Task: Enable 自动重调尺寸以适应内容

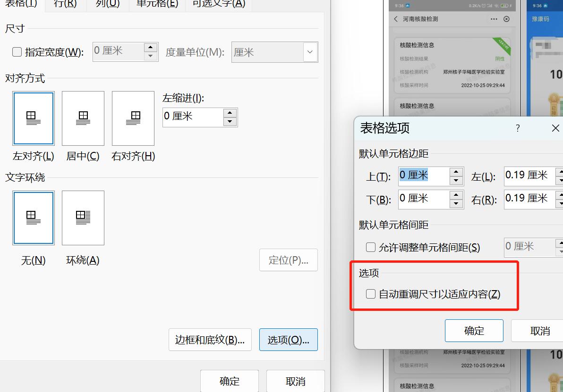Action: tap(371, 294)
